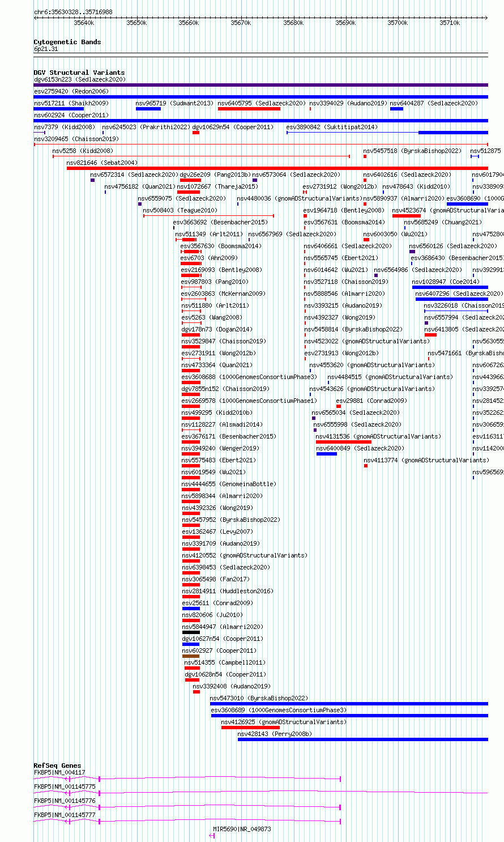Click the dgv6153n223 (Sedlazeck2020) variant label
The width and height of the screenshot is (504, 842).
(x=80, y=80)
